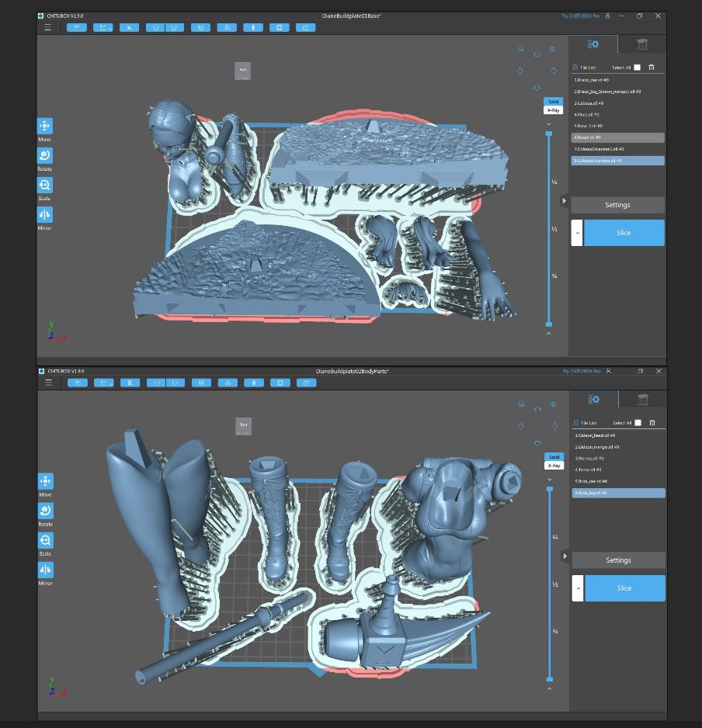Click user account icon in top title bar
This screenshot has height=728, width=702.
pos(608,16)
